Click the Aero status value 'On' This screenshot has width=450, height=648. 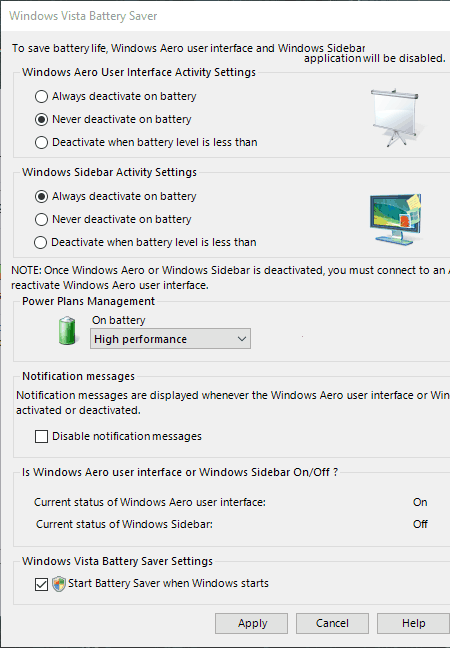coord(420,502)
